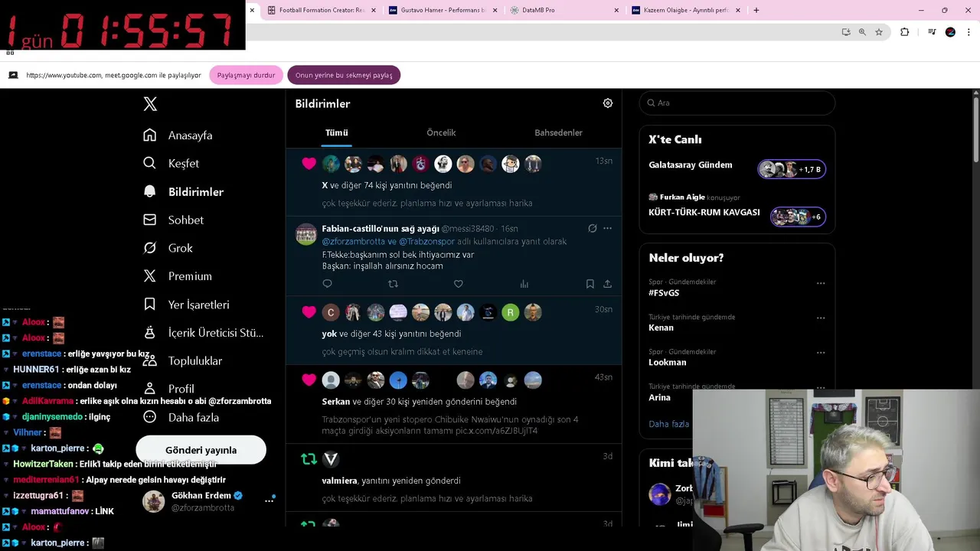Image resolution: width=980 pixels, height=551 pixels.
Task: Switch to Bahsedenler tab
Action: coord(558,132)
